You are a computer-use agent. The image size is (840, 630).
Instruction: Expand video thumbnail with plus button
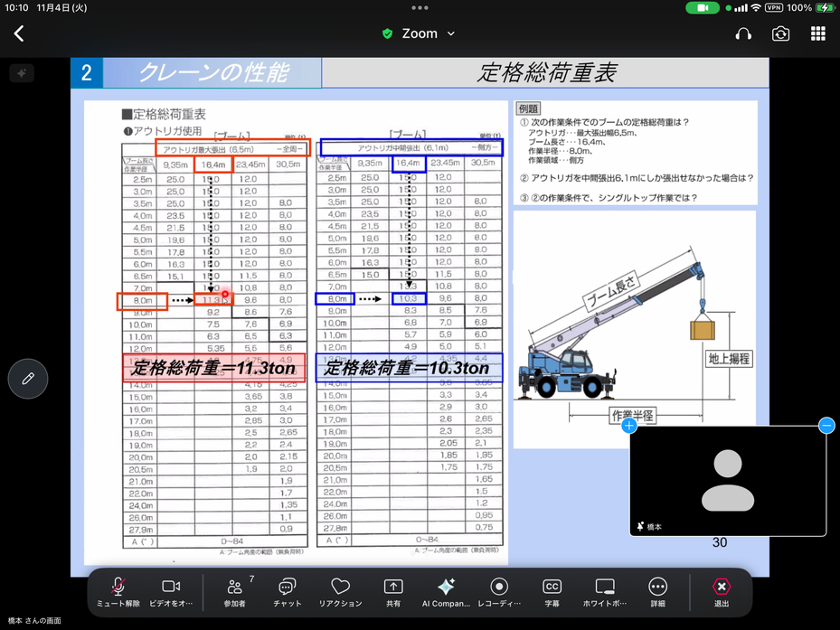pyautogui.click(x=629, y=425)
